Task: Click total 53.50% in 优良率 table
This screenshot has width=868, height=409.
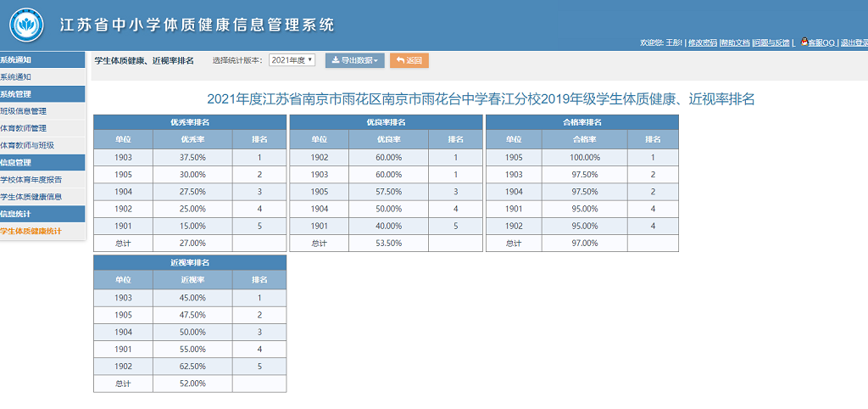Action: [388, 243]
